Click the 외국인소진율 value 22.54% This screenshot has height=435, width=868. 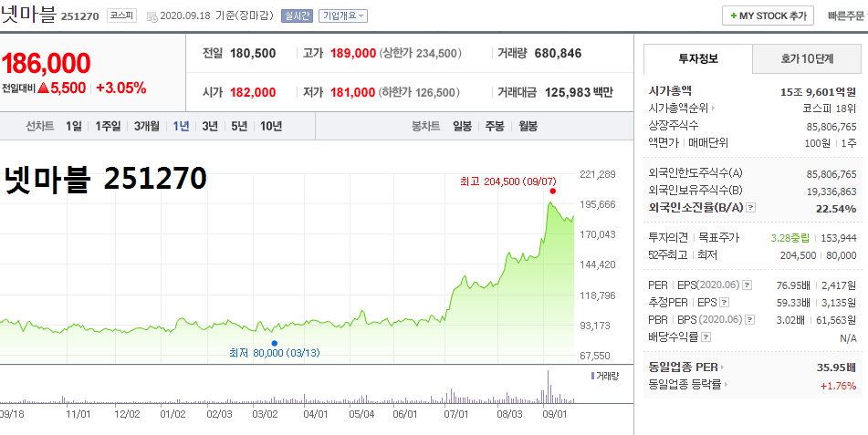[836, 209]
